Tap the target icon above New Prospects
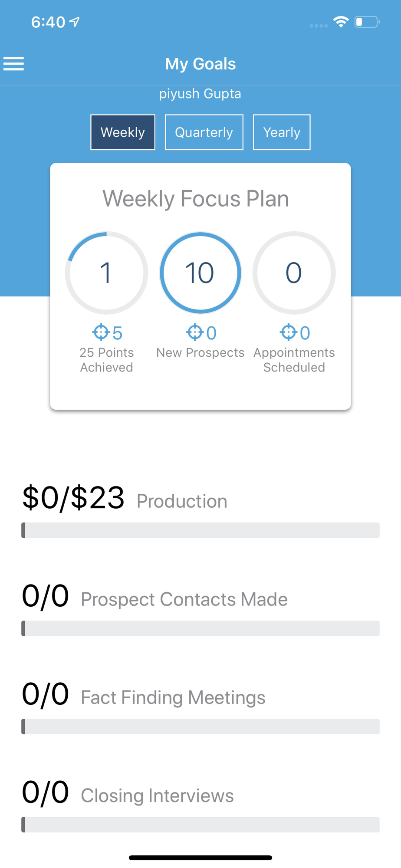Screen dimensions: 401x868 pyautogui.click(x=194, y=332)
